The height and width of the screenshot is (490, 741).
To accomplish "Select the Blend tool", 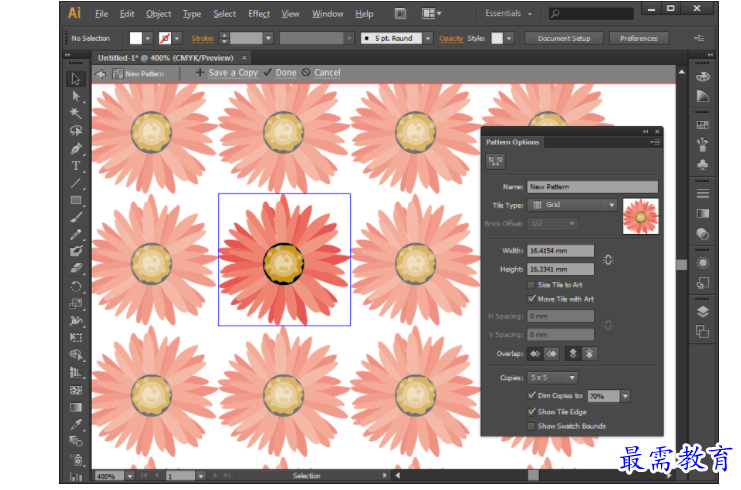I will 76,441.
